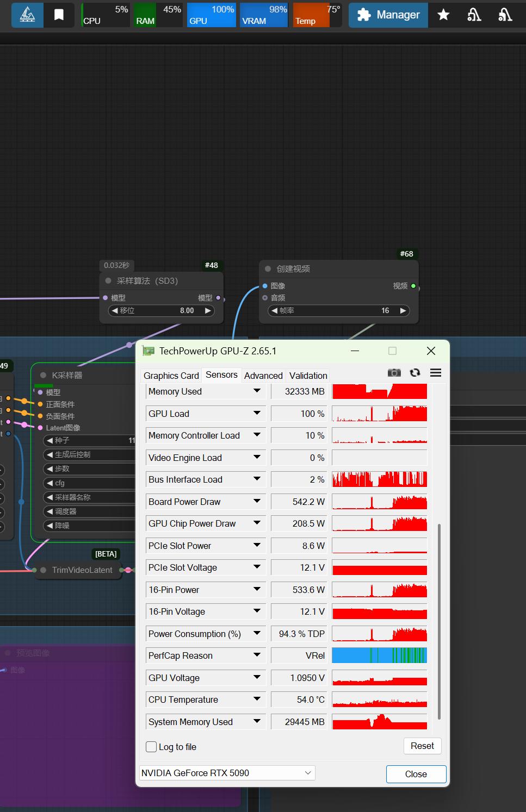Image resolution: width=526 pixels, height=812 pixels.
Task: Click the GPU-Z sensors vertical scrollbar
Action: (439, 621)
